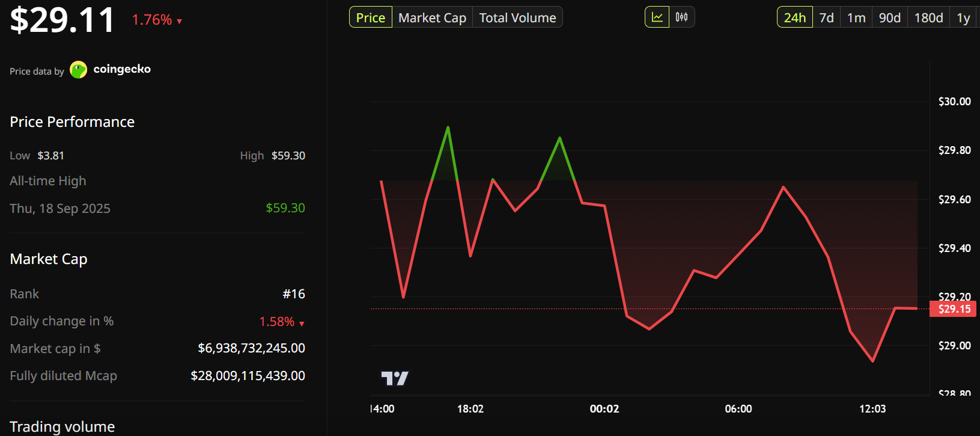980x436 pixels.
Task: Click the $29.15 price axis label
Action: pyautogui.click(x=953, y=309)
